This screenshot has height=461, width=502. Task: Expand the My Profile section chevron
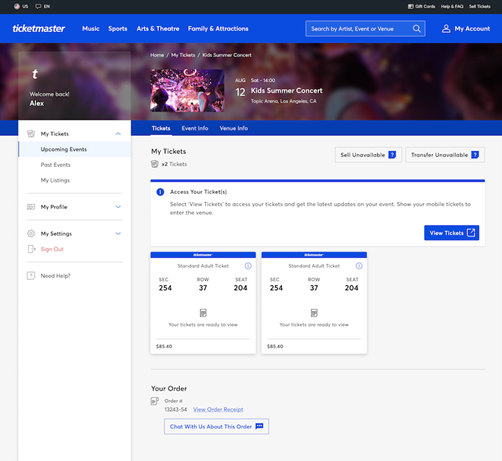(x=118, y=207)
